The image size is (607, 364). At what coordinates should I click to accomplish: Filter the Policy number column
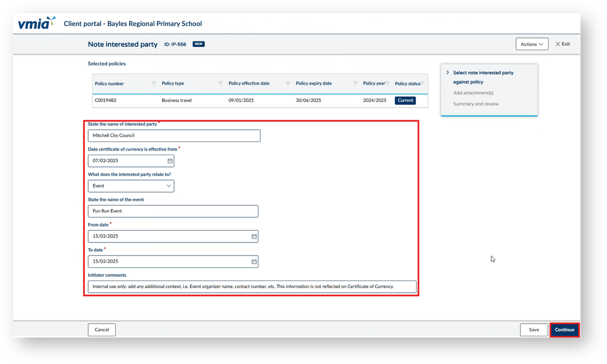(154, 84)
